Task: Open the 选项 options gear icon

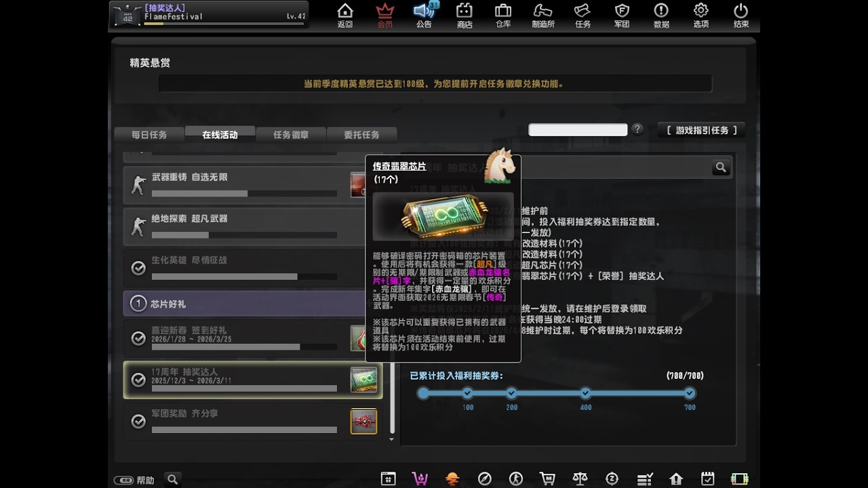Action: click(701, 15)
